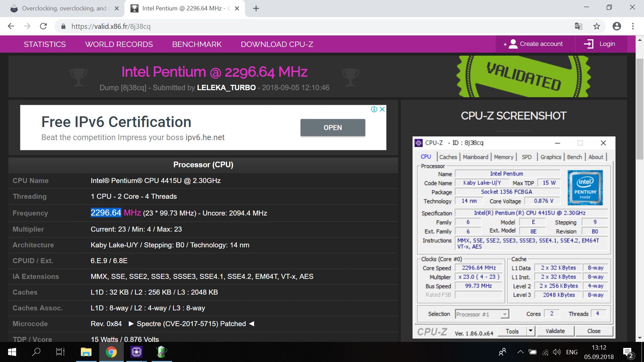The image size is (644, 362).
Task: Click the VALIDATED stamp badge
Action: [x=524, y=76]
